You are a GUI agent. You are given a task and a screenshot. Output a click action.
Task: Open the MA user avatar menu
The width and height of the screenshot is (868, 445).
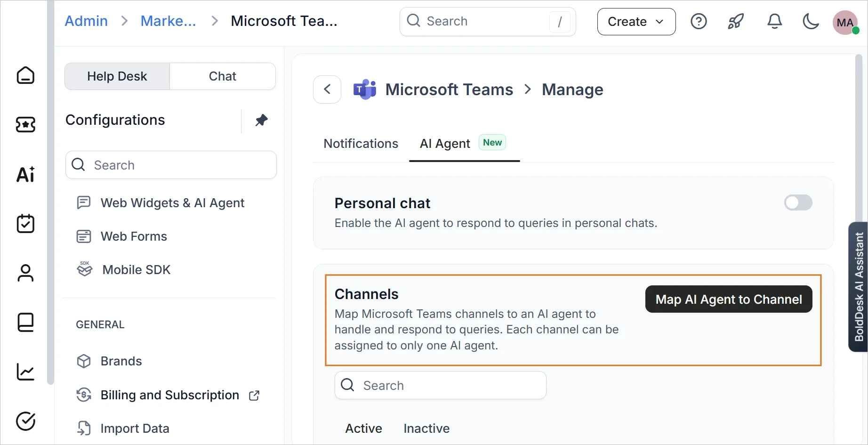tap(845, 22)
